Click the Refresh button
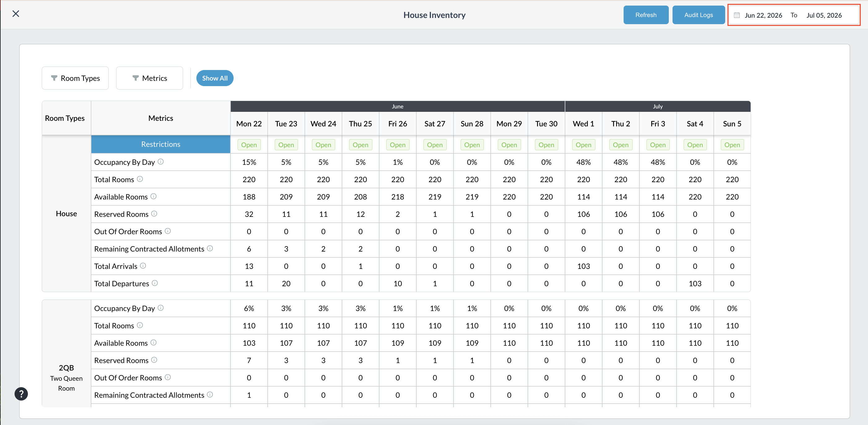868x425 pixels. 646,15
